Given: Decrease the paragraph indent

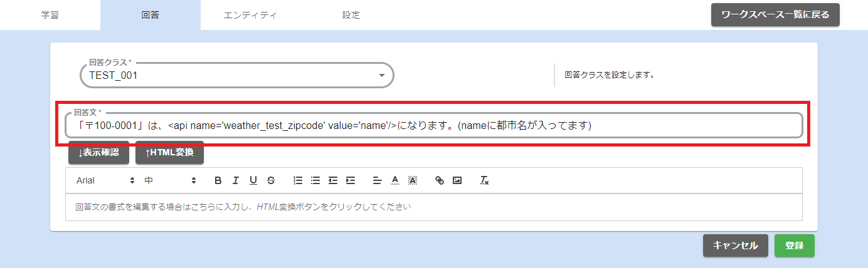Looking at the screenshot, I should tap(333, 180).
